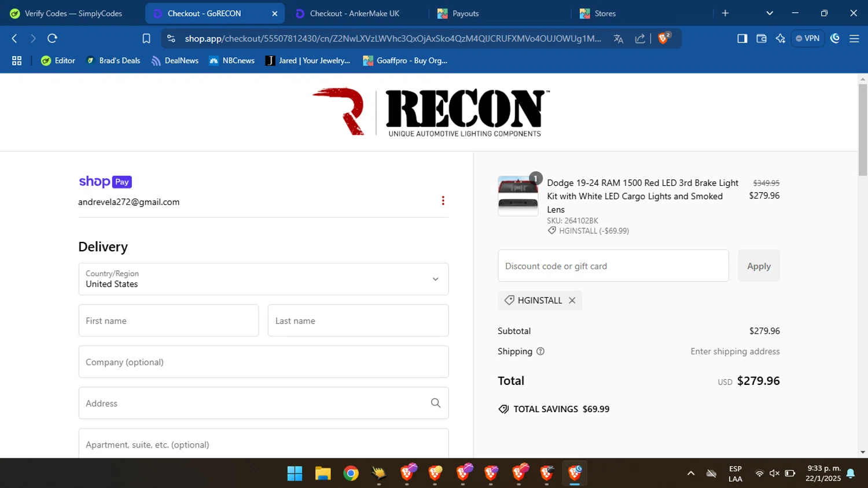
Task: Open account options three-dot menu
Action: 443,200
